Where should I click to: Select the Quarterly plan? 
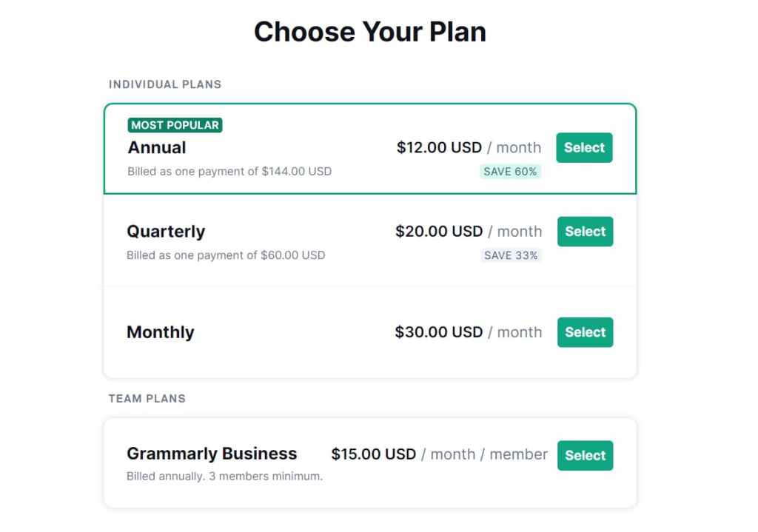pos(585,232)
